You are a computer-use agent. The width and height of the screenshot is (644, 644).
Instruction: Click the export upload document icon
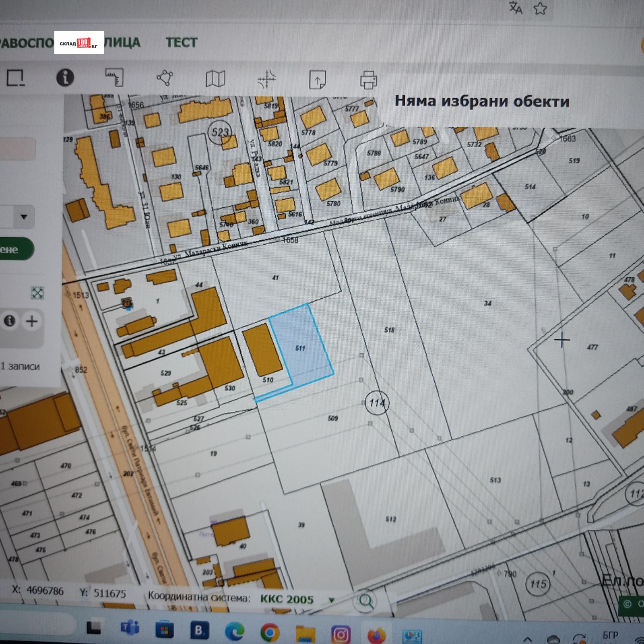coord(317,80)
